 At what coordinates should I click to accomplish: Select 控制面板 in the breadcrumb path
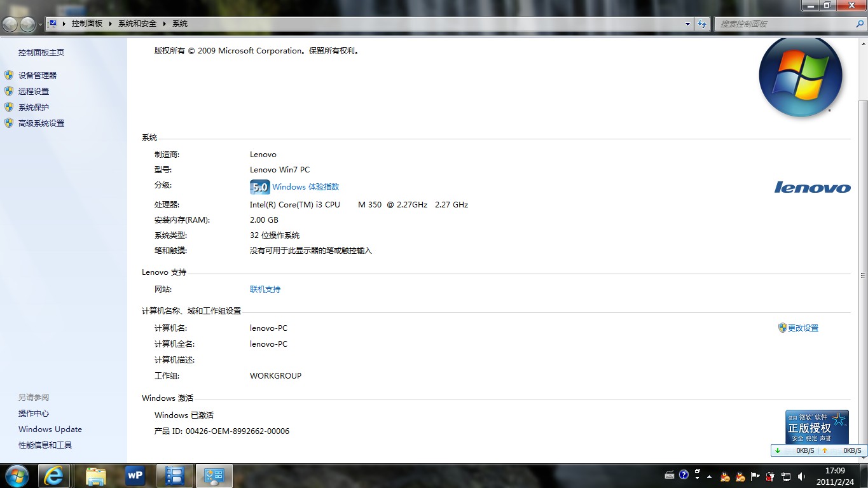click(x=86, y=24)
